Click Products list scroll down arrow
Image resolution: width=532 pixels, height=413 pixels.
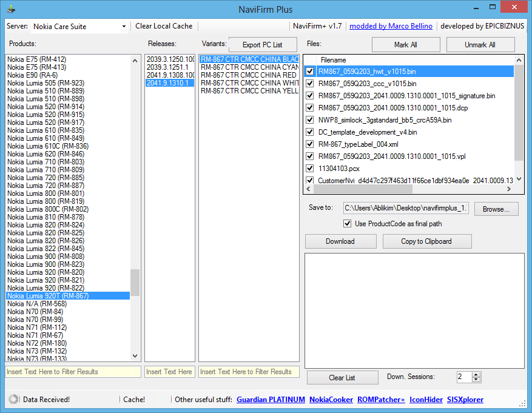[135, 356]
